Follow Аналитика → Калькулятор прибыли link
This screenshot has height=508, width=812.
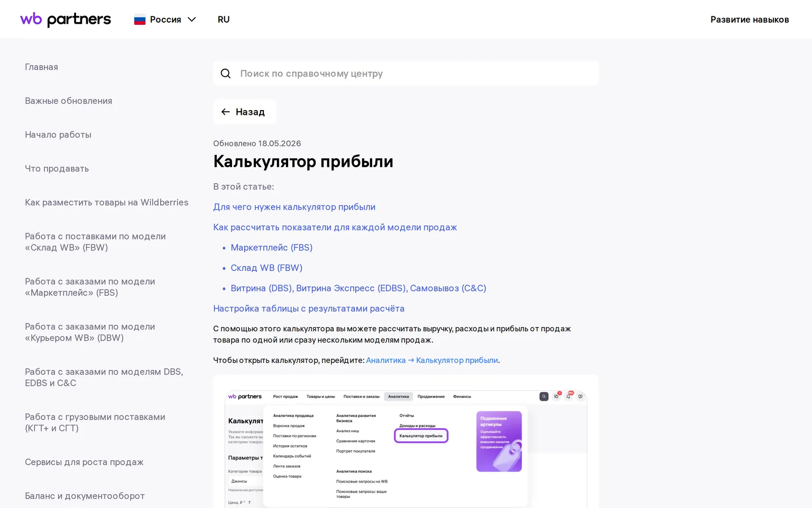pos(432,360)
